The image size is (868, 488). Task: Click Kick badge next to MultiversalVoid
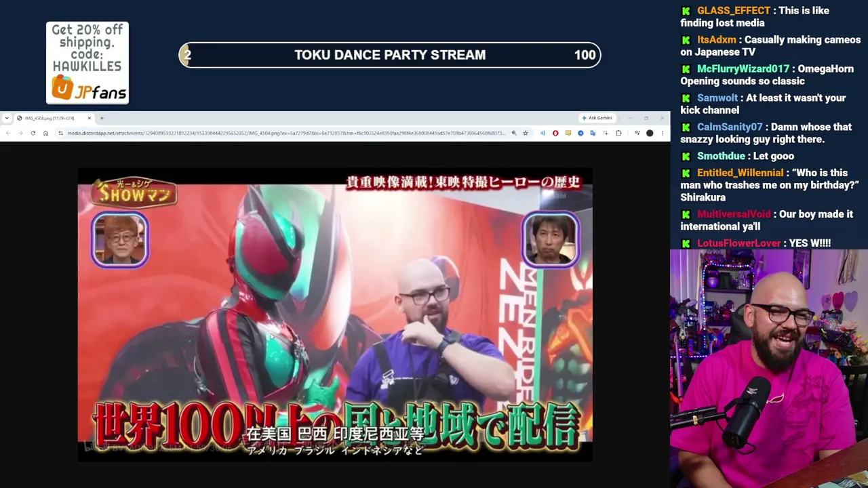686,215
